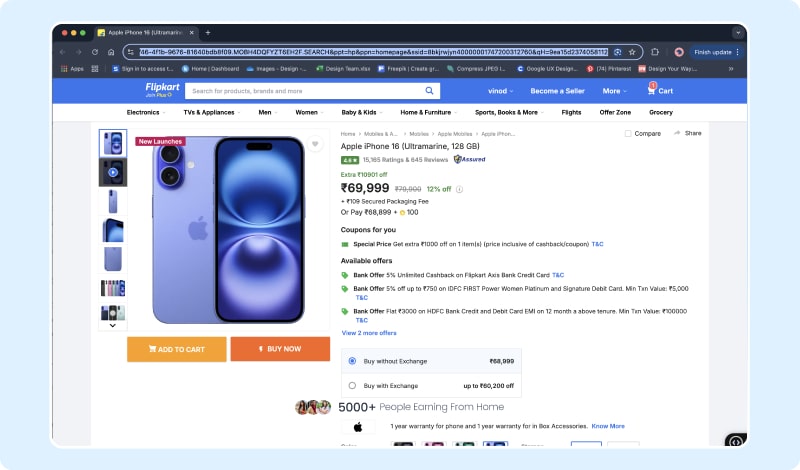Open the Compress JPEG bookmark

pos(476,68)
